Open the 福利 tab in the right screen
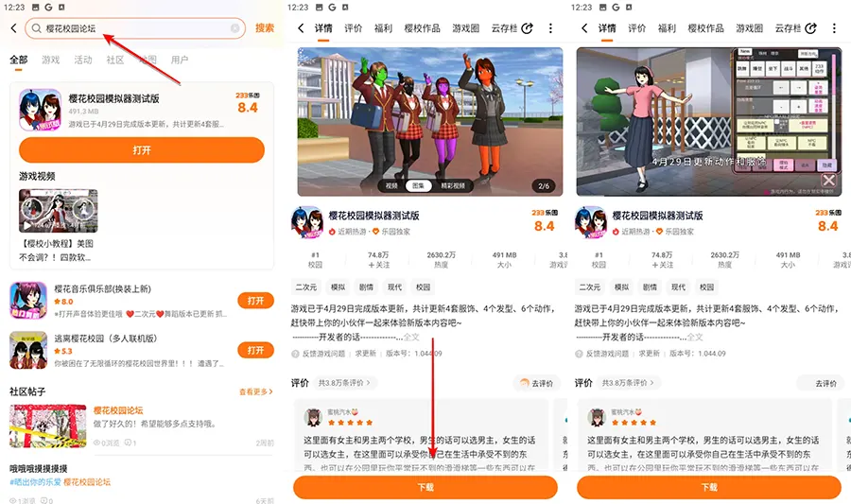851x504 pixels. tap(667, 28)
